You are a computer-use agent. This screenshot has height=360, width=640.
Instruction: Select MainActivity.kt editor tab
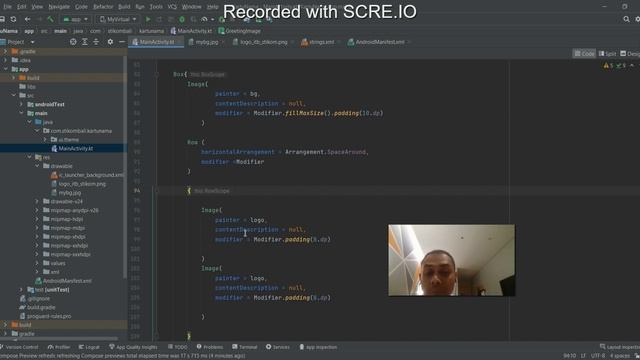tap(156, 42)
